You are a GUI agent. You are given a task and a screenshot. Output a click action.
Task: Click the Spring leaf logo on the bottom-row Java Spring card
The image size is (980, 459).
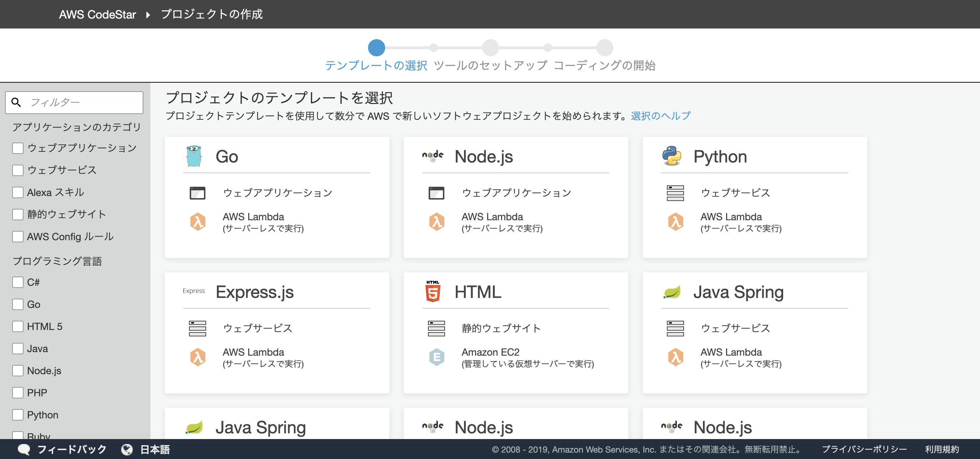click(194, 427)
